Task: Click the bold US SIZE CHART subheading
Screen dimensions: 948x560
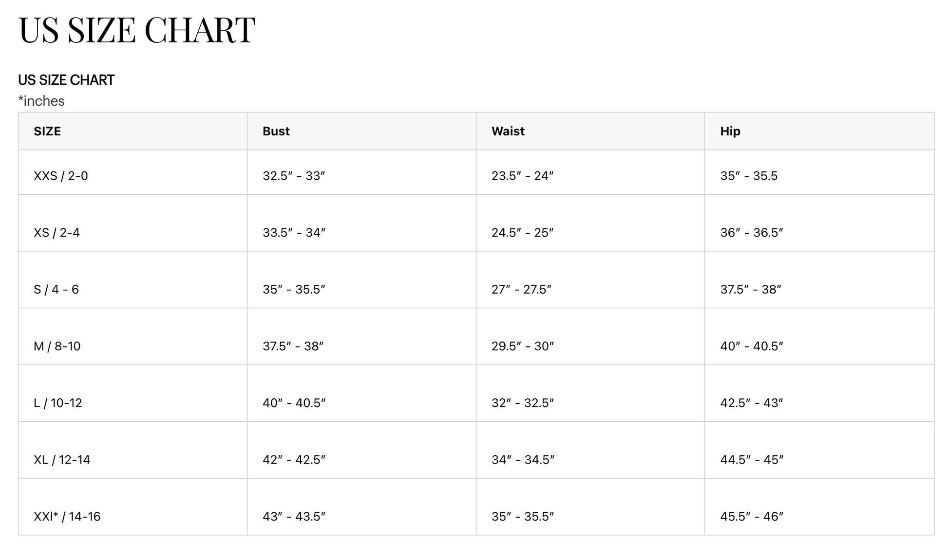Action: click(x=66, y=80)
